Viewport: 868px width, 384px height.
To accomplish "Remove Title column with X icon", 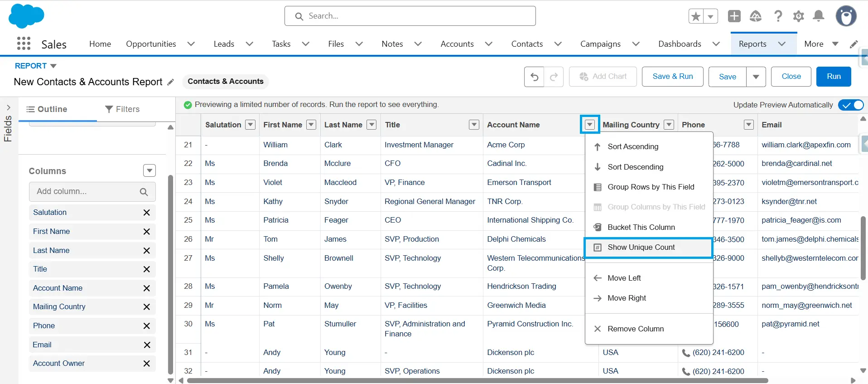I will tap(146, 269).
